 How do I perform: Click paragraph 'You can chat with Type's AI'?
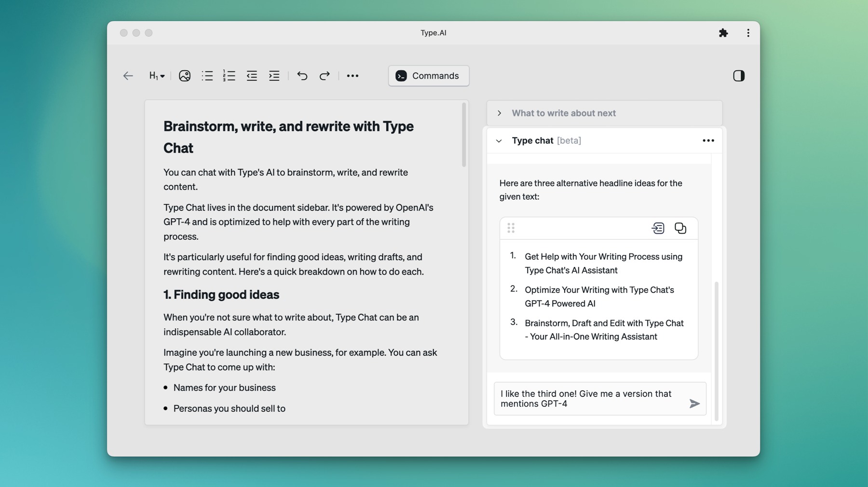point(285,180)
